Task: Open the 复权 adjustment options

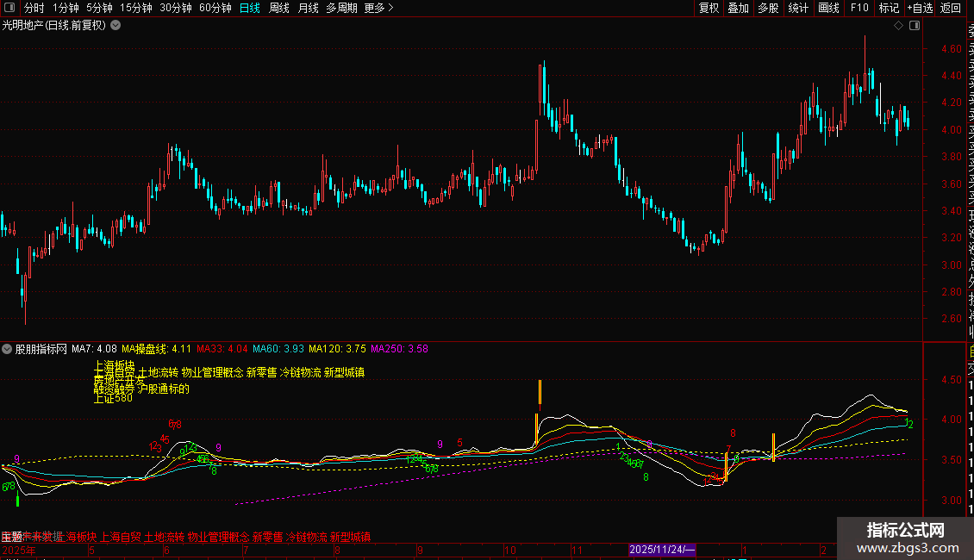Action: point(709,8)
